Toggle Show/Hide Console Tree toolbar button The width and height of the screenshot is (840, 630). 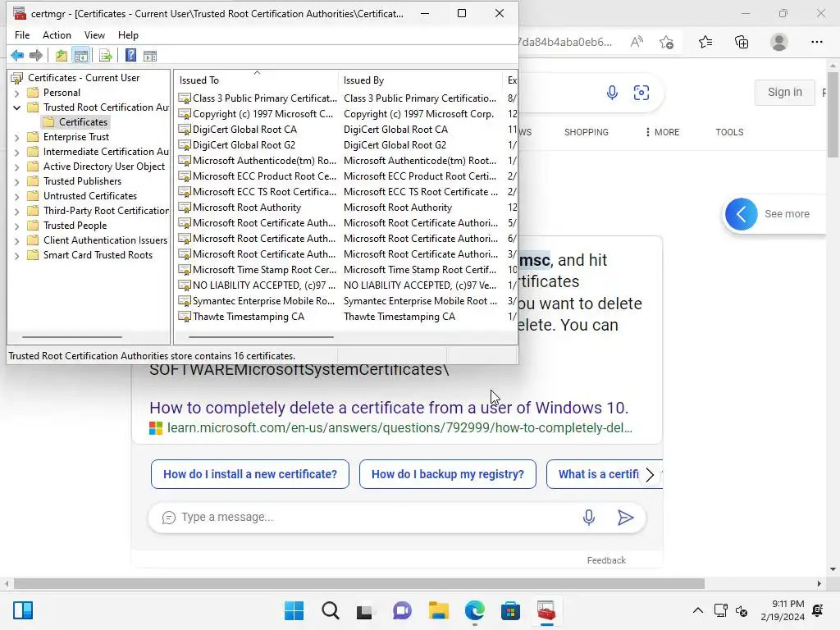81,55
